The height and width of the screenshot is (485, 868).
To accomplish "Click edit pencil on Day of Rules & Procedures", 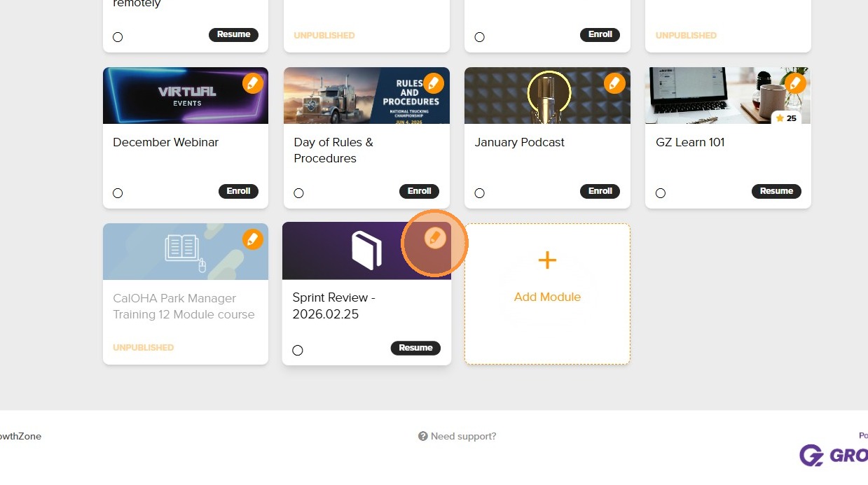I will [434, 84].
